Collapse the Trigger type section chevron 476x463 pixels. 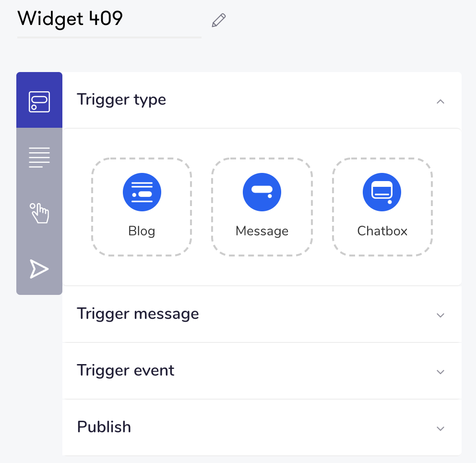(x=440, y=101)
